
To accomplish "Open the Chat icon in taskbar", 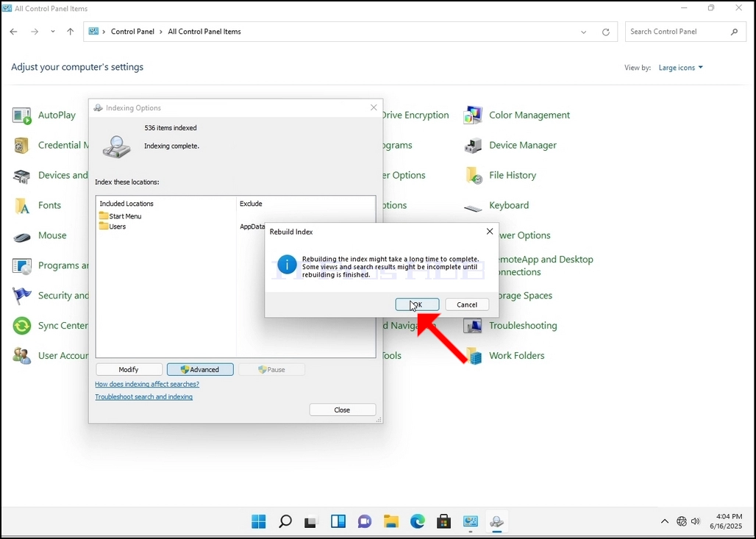I will click(x=365, y=521).
